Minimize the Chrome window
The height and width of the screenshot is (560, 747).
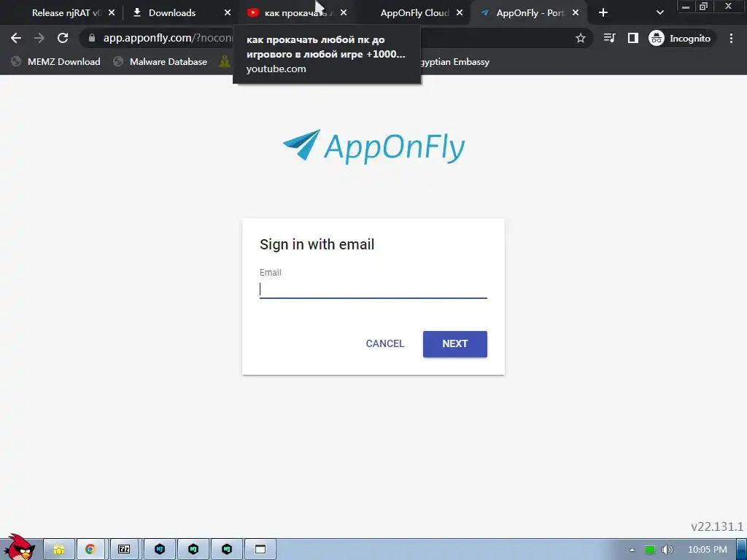pos(686,7)
